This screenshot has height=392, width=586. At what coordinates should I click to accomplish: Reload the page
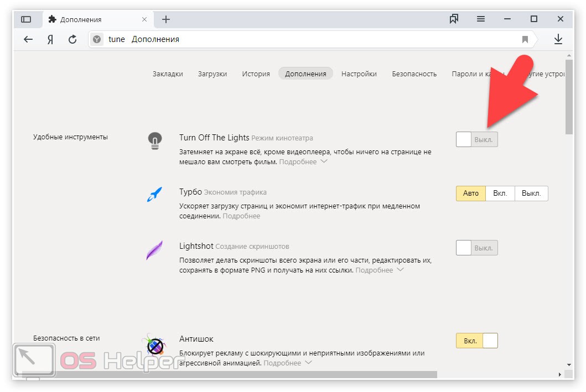(72, 39)
